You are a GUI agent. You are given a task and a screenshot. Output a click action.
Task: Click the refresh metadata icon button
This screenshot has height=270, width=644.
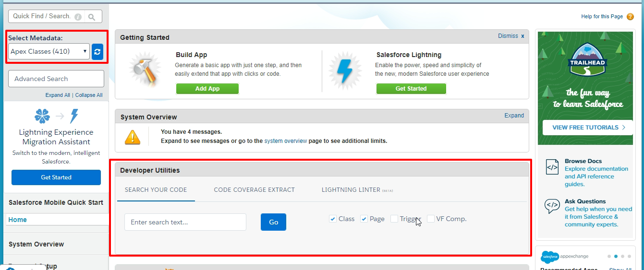point(97,52)
